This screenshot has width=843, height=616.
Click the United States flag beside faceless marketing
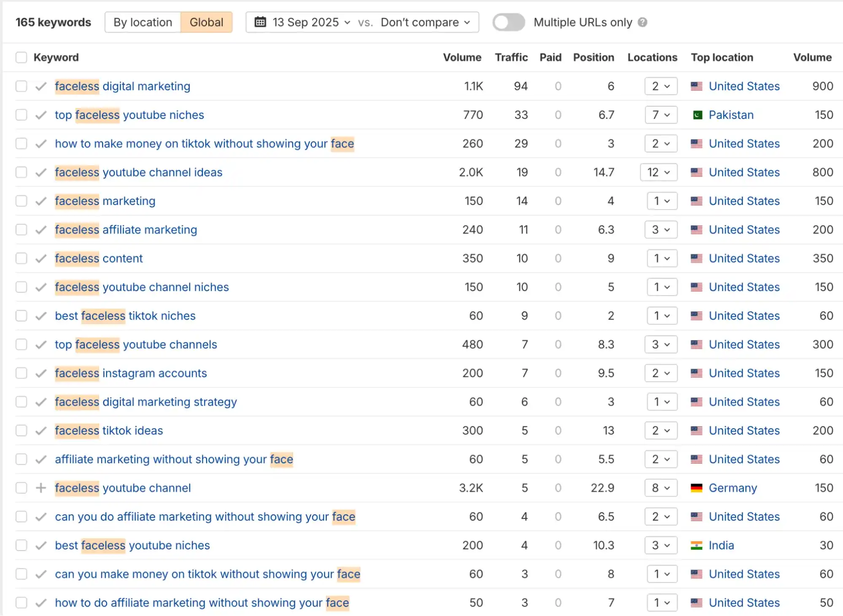[697, 201]
